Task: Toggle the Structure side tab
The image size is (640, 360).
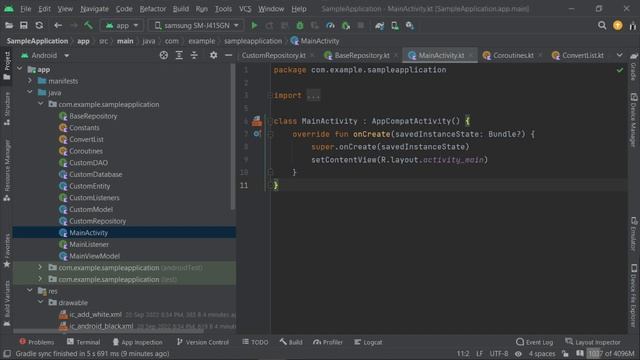Action: (7, 109)
